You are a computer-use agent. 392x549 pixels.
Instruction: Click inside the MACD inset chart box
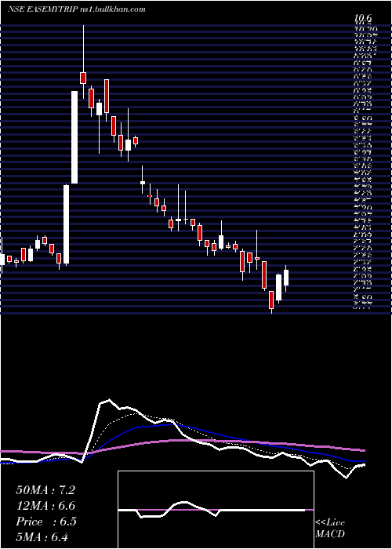click(216, 510)
